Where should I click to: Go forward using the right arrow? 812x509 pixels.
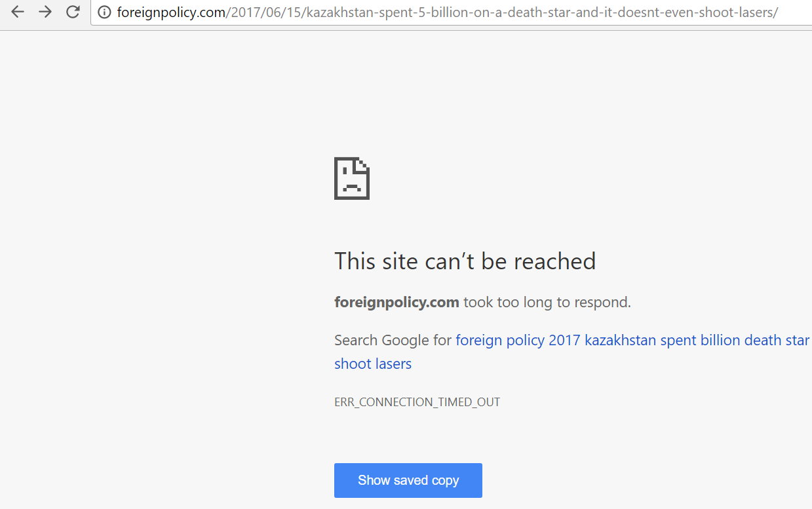click(x=45, y=12)
